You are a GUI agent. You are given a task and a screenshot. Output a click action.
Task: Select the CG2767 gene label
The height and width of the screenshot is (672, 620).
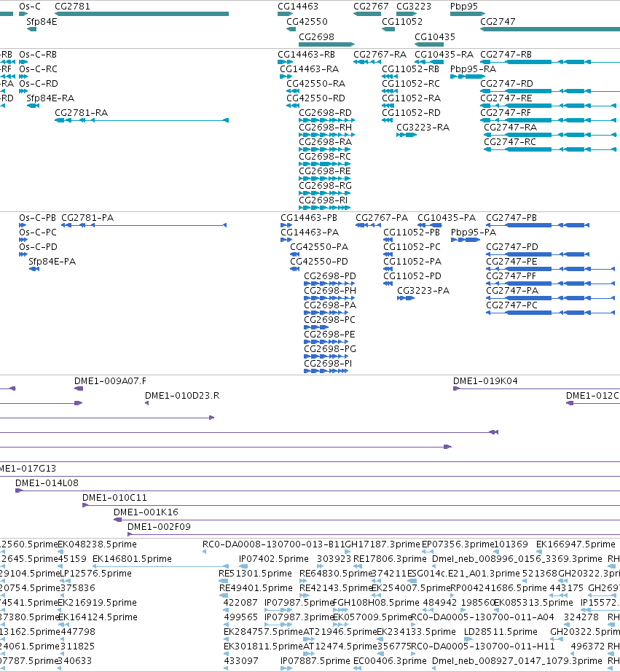[x=371, y=7]
